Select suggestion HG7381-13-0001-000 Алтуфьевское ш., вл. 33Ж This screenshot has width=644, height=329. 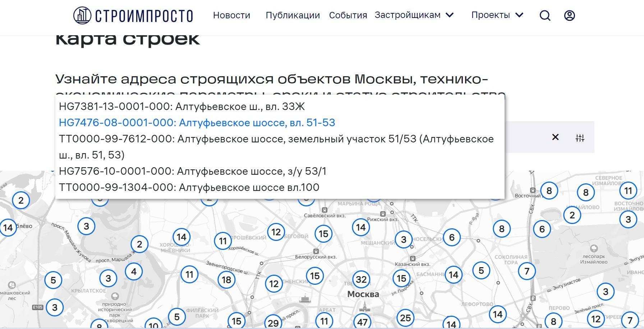[280, 106]
